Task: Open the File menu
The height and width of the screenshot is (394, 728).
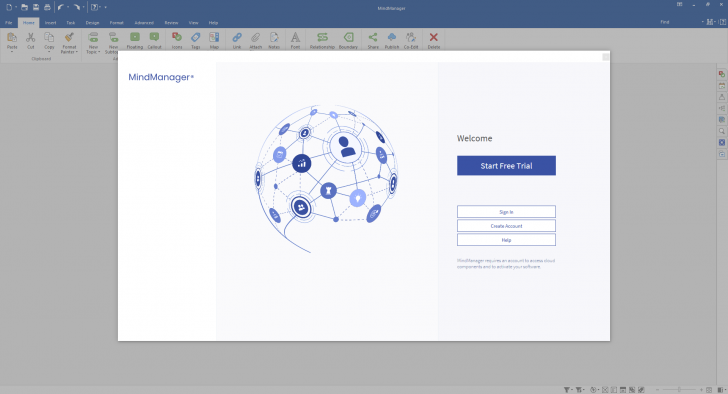Action: click(x=8, y=23)
